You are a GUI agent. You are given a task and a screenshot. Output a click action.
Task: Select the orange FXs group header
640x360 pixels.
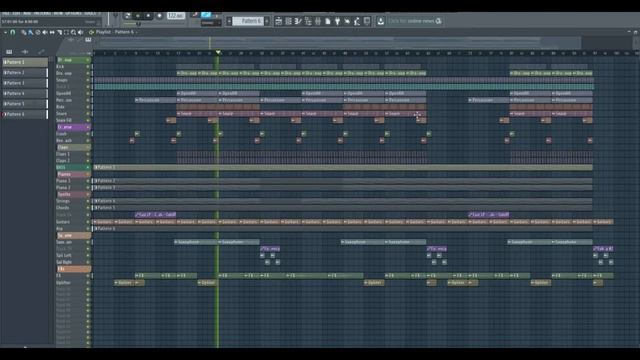point(73,269)
